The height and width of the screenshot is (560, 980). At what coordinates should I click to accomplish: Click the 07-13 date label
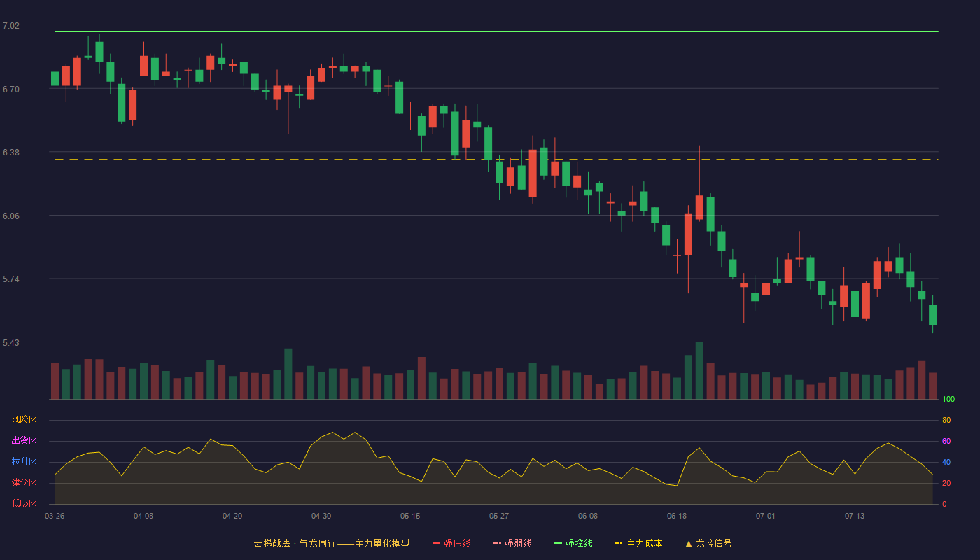click(x=855, y=516)
